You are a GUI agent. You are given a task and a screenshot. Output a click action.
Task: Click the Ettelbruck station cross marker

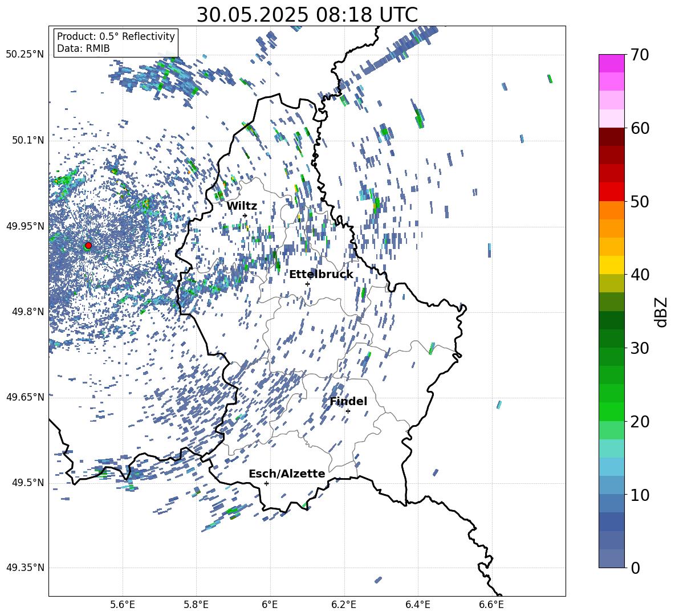[307, 284]
